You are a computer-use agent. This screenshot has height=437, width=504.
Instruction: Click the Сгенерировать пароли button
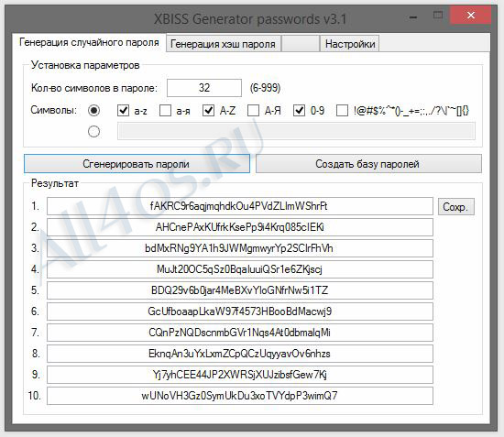(137, 164)
